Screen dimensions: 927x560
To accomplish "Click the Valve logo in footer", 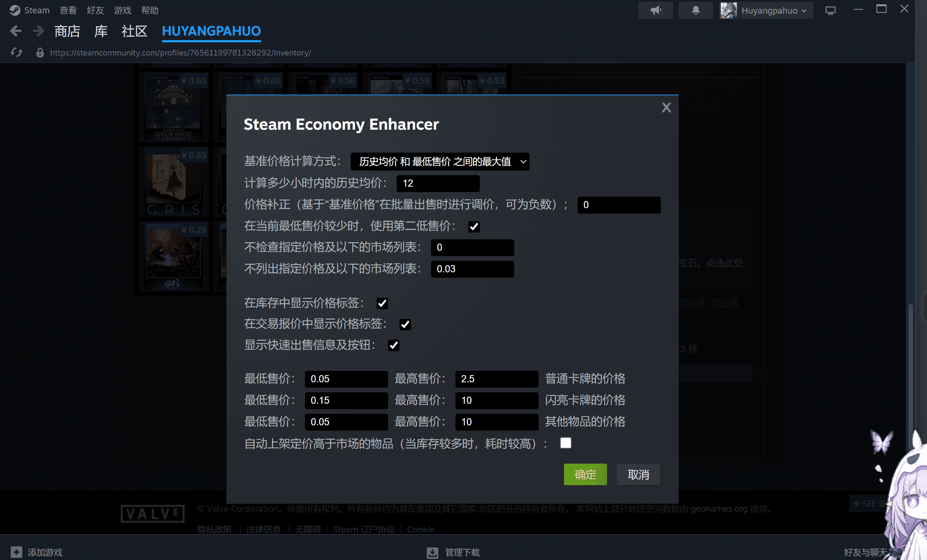I will pos(153,513).
